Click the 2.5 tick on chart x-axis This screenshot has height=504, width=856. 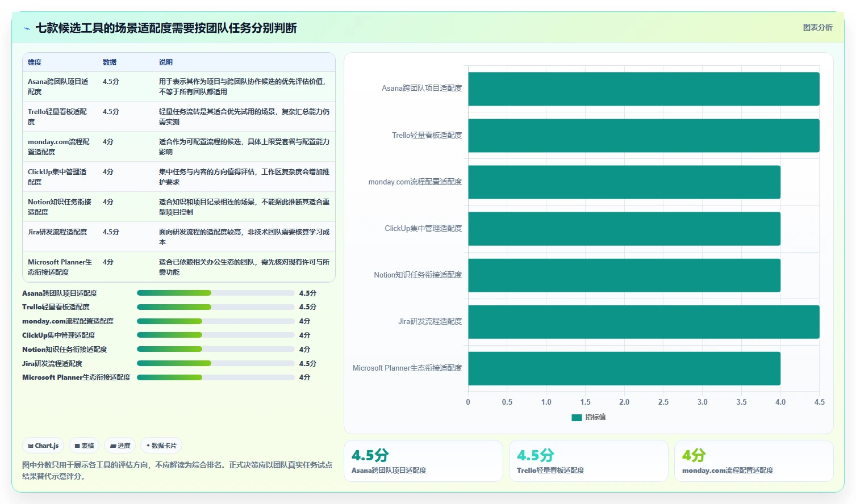click(663, 402)
